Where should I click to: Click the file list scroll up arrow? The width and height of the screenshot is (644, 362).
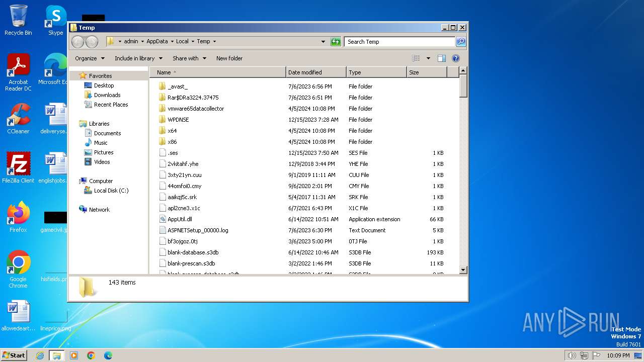(463, 71)
